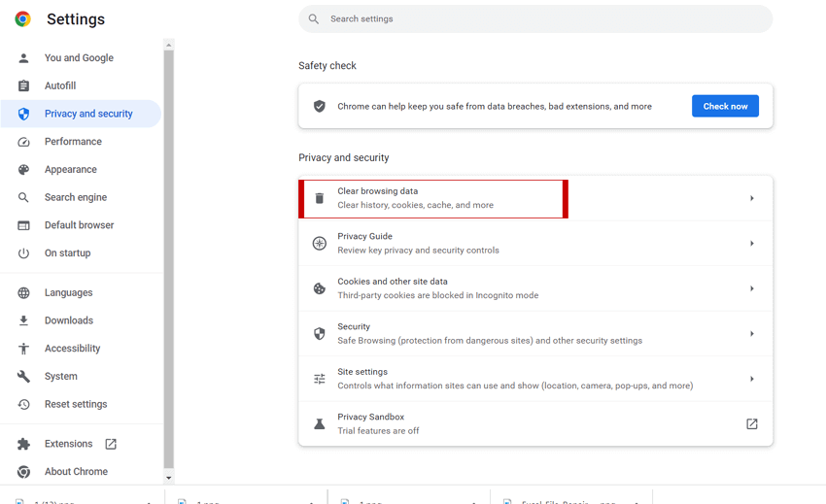Viewport: 826px width, 504px height.
Task: Open Search engine settings section
Action: click(81, 197)
